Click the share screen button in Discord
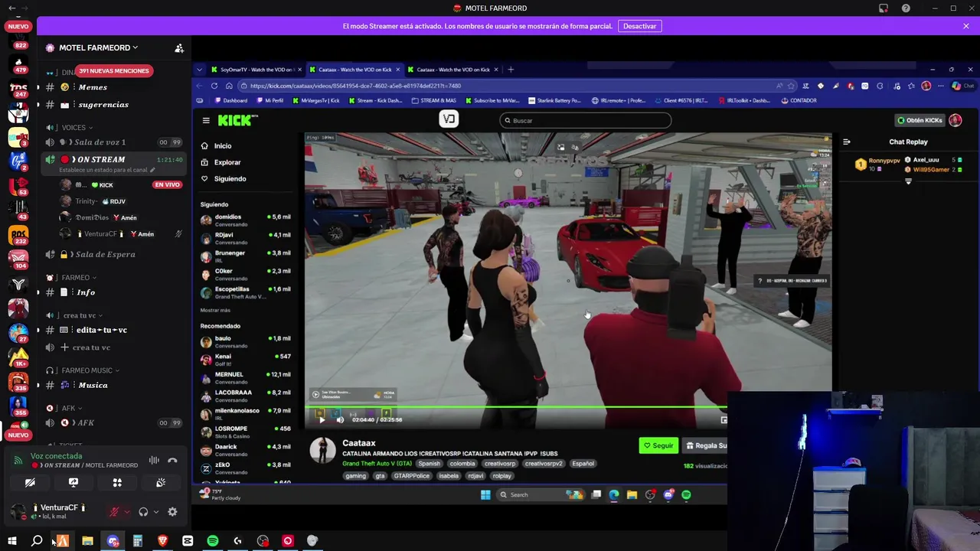The height and width of the screenshot is (551, 980). click(x=73, y=483)
